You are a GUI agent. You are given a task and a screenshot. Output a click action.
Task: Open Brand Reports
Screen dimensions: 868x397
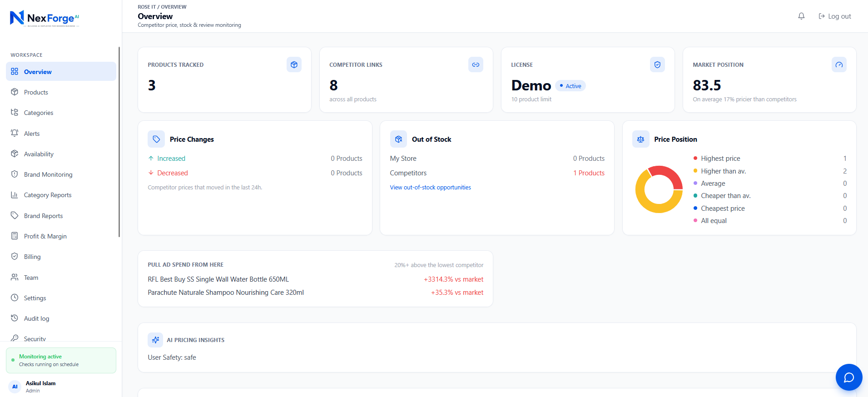click(x=61, y=216)
